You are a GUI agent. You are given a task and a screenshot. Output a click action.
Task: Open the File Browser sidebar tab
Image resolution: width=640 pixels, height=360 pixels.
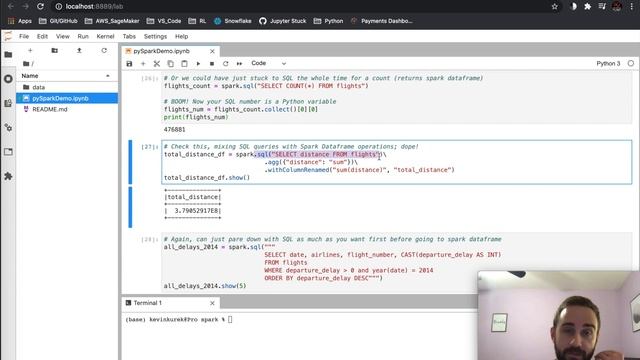(x=8, y=54)
